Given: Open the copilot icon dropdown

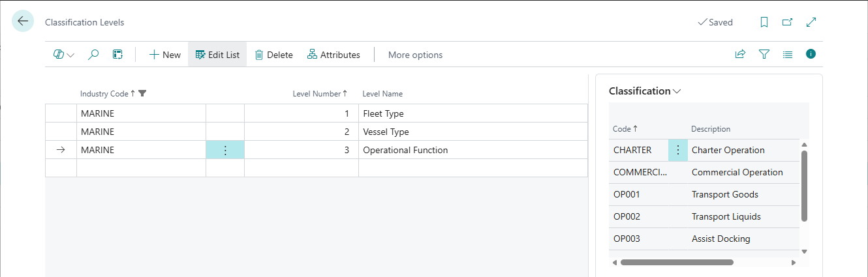Looking at the screenshot, I should [63, 55].
